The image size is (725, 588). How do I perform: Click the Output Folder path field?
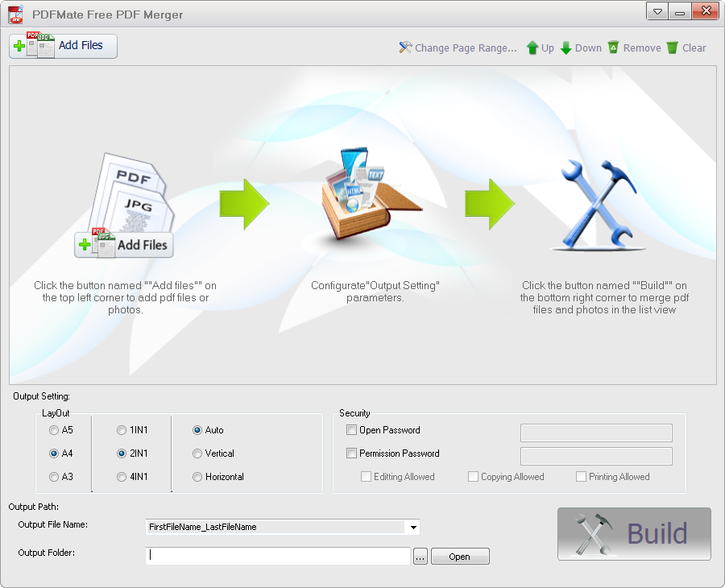tap(278, 556)
